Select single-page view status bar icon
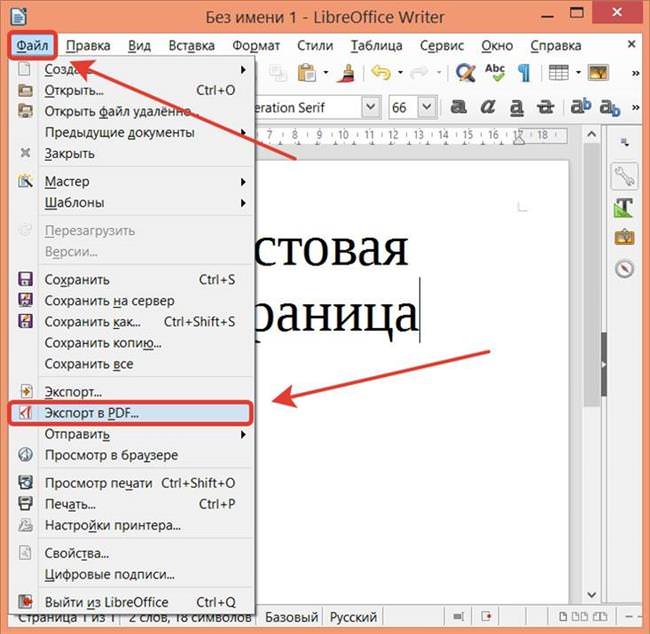The width and height of the screenshot is (650, 634). click(x=563, y=617)
